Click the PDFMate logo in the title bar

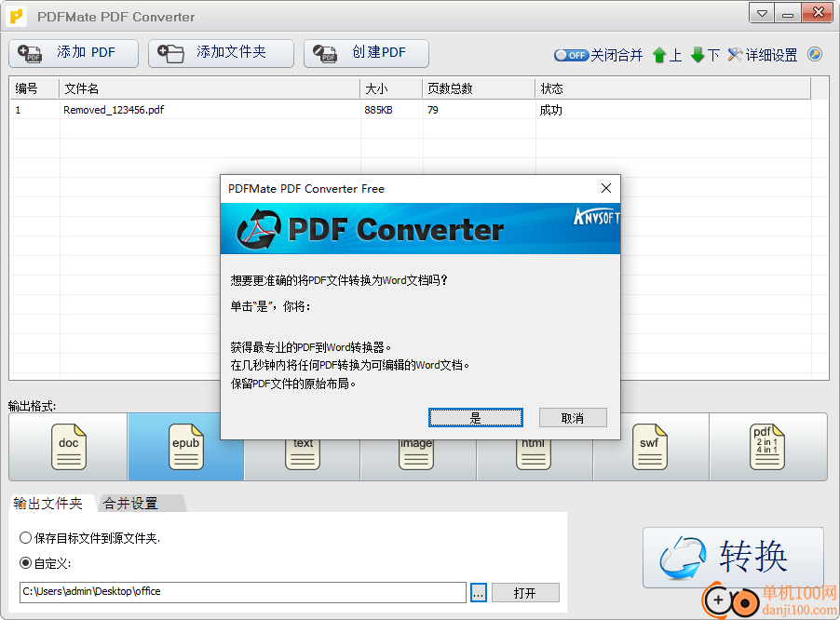17,17
